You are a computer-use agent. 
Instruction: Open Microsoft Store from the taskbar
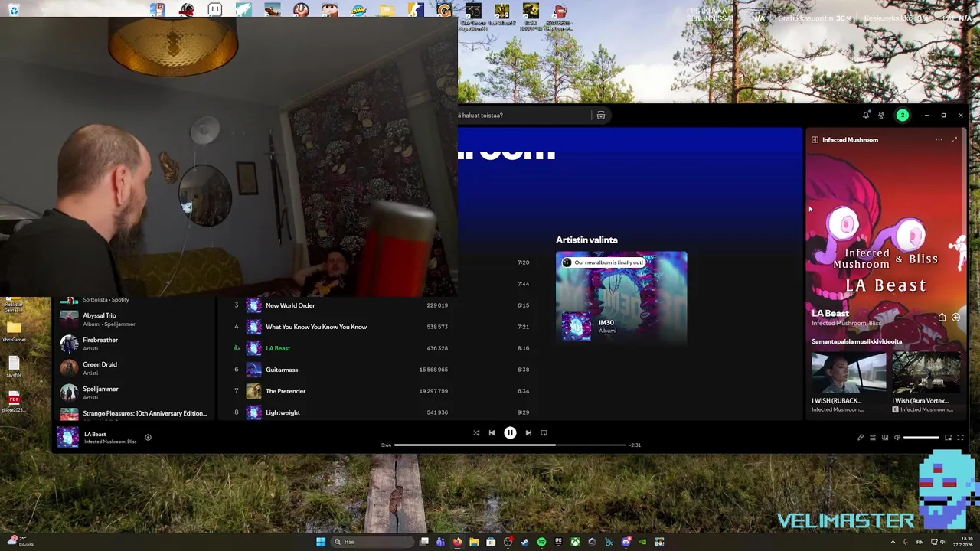[x=491, y=542]
